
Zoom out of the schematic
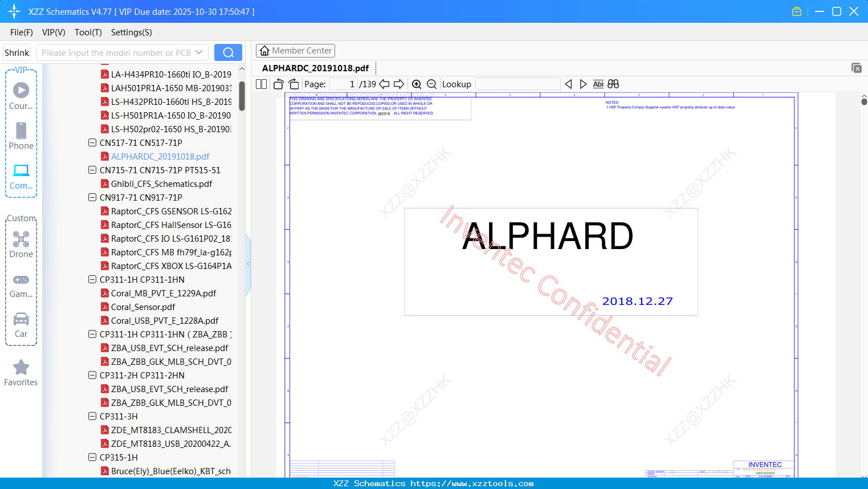click(x=431, y=84)
